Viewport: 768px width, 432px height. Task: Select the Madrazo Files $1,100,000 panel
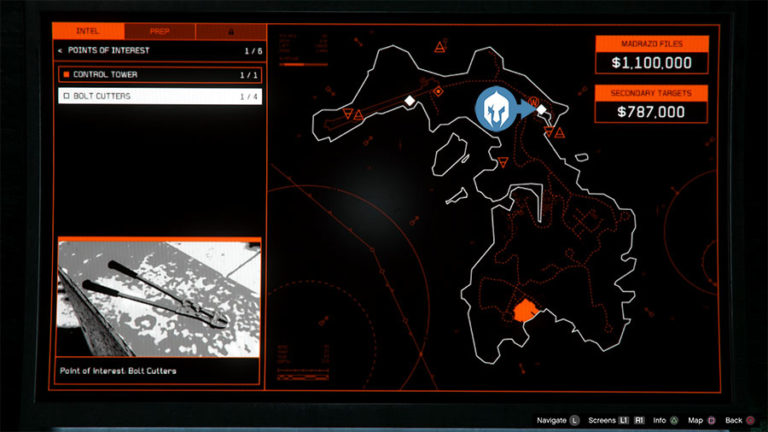tap(652, 57)
